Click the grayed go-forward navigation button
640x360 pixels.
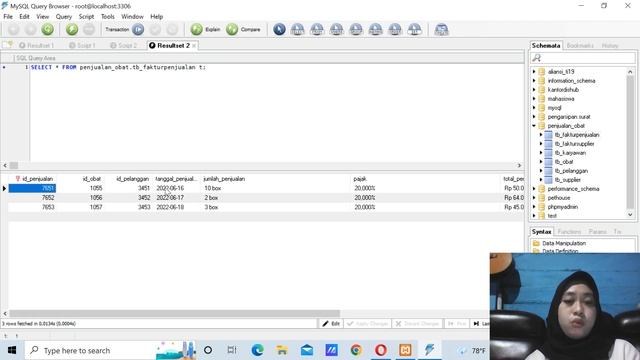[x=31, y=29]
